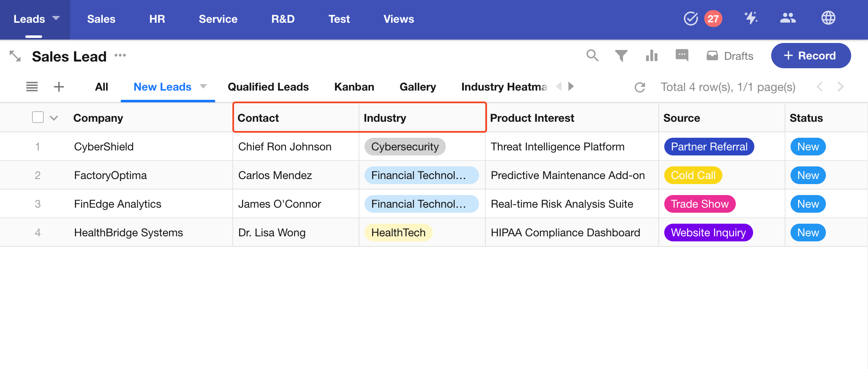This screenshot has width=868, height=369.
Task: Click the Record button to add entry
Action: [x=810, y=56]
